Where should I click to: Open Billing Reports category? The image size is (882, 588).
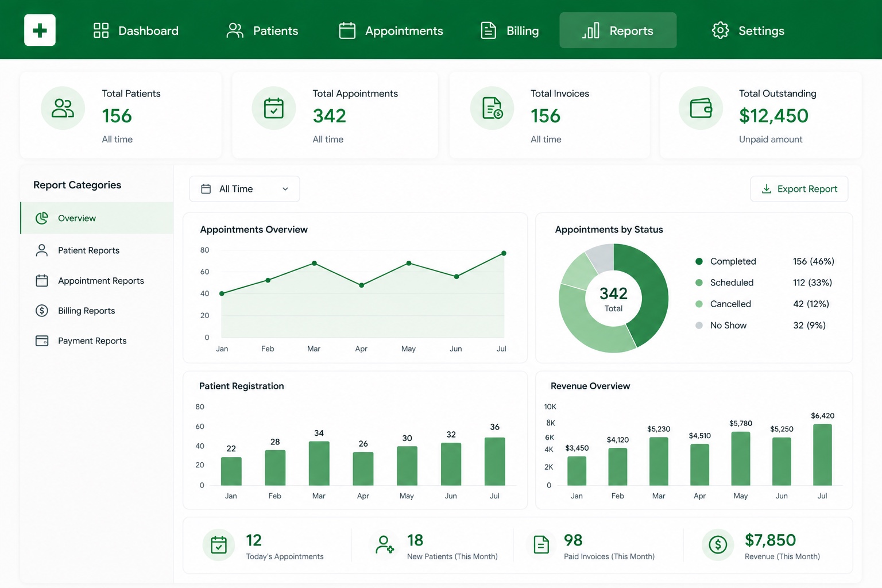pos(97,311)
